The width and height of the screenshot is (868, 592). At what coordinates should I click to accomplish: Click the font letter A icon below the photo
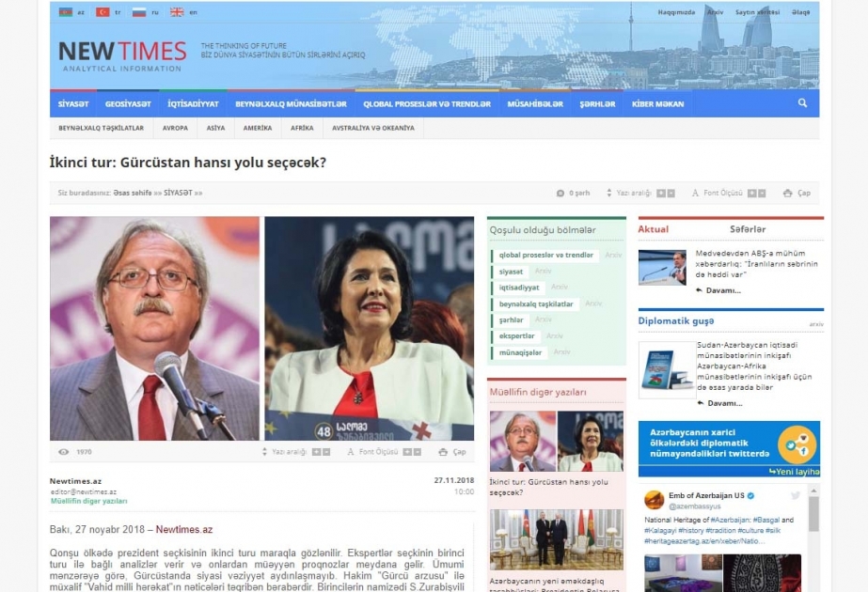[351, 452]
